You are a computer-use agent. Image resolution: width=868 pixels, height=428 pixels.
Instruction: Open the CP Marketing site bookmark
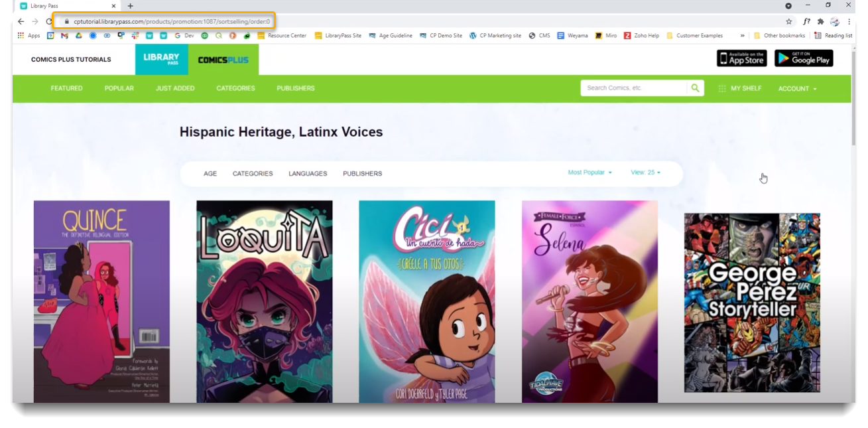tap(495, 36)
